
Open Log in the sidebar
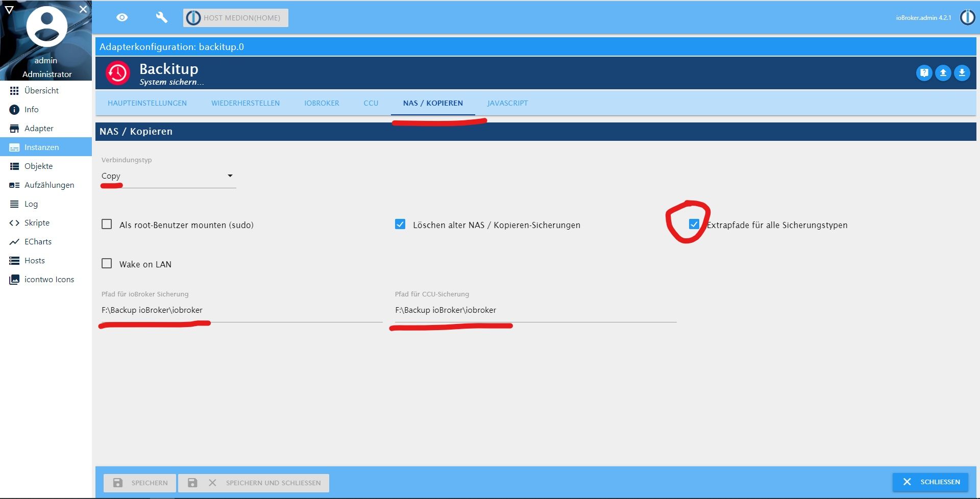(46, 204)
